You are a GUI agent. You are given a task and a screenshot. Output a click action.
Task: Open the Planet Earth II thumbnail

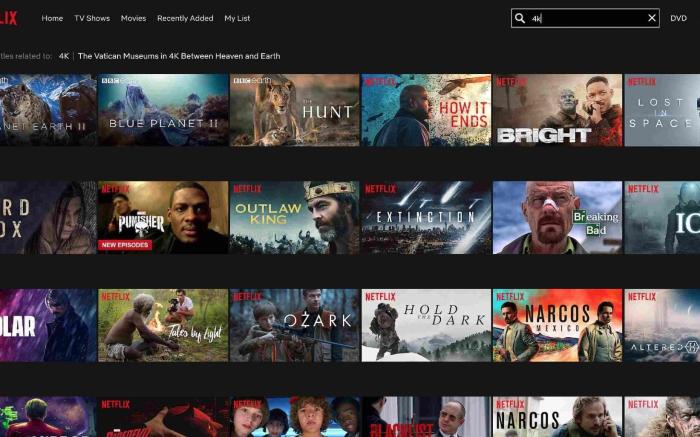pos(48,110)
